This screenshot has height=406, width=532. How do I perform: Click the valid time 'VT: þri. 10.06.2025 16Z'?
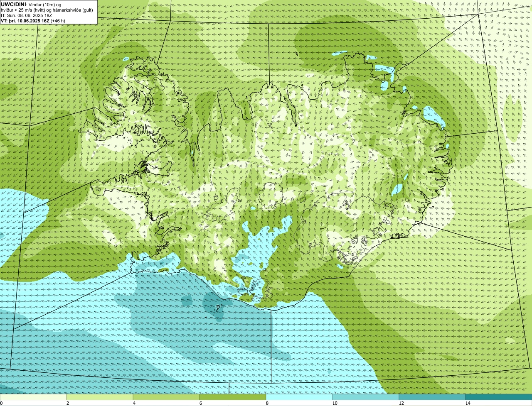coord(25,21)
